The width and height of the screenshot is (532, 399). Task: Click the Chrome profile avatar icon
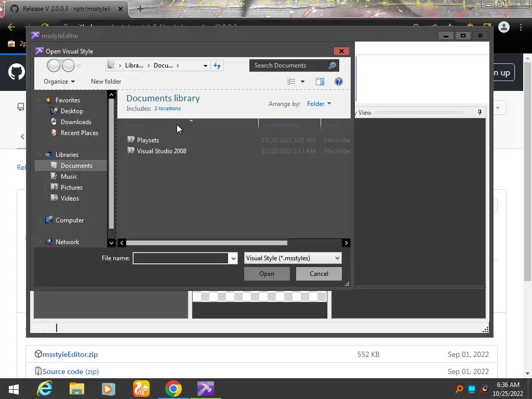click(504, 27)
